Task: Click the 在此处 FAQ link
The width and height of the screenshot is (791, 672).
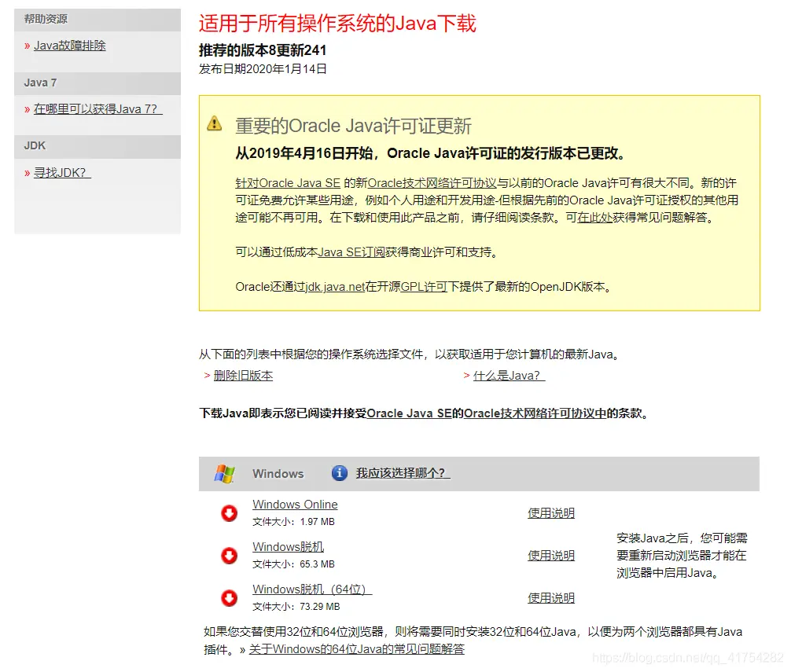Action: tap(594, 217)
